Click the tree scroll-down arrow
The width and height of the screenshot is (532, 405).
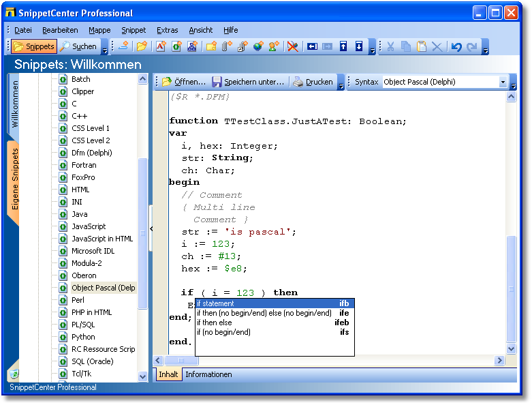click(x=143, y=376)
